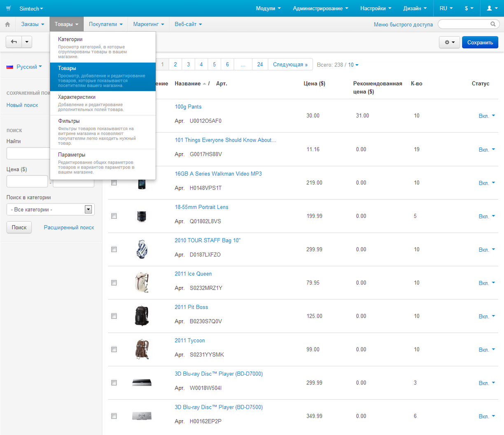Open the $ currency dropdown

[x=469, y=8]
